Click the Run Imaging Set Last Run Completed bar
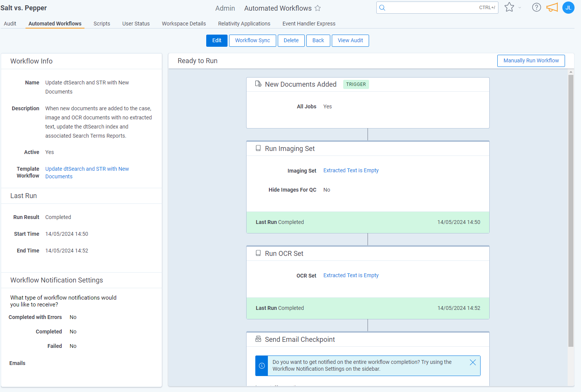 (368, 222)
